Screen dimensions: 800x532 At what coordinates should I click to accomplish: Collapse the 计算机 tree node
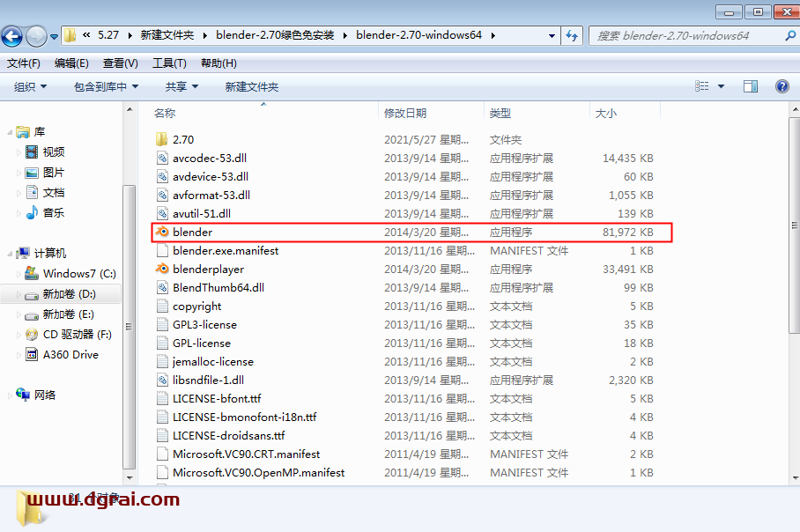(x=10, y=253)
